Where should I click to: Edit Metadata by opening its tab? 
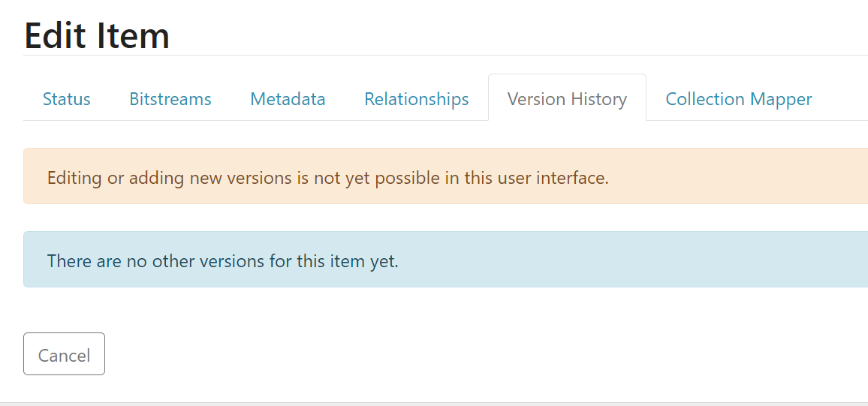pos(288,99)
